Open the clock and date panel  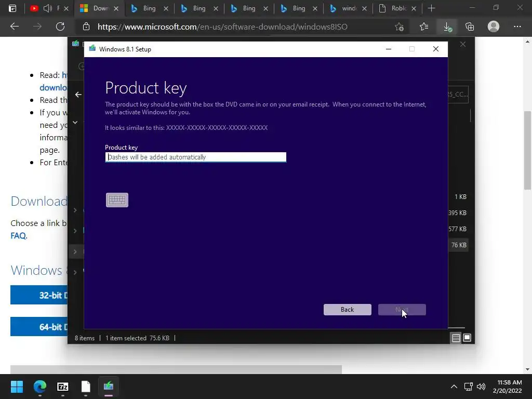point(507,387)
